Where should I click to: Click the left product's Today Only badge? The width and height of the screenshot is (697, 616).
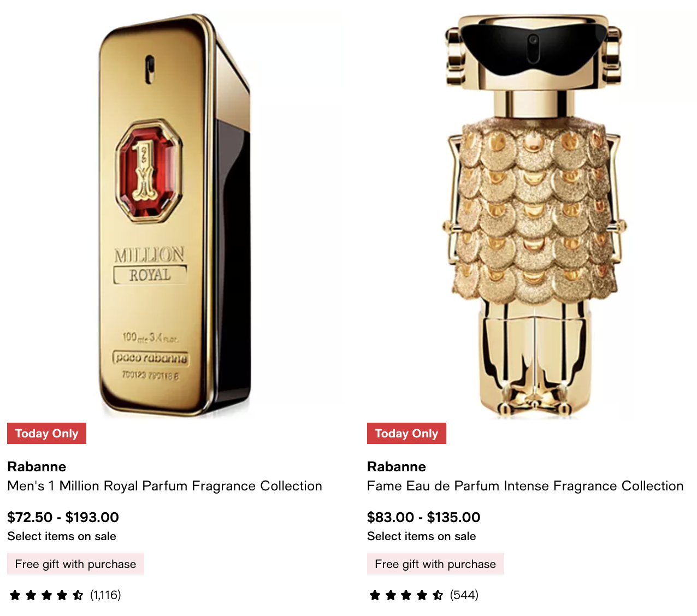click(x=47, y=434)
